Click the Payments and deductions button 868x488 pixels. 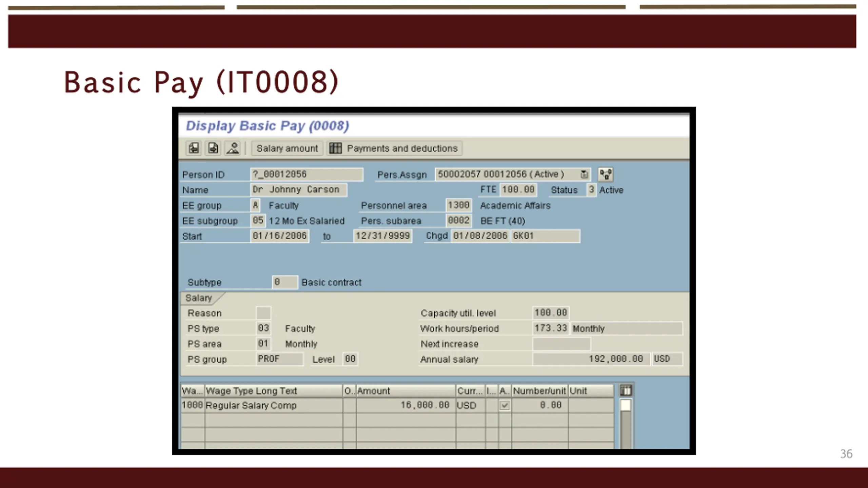(x=395, y=148)
